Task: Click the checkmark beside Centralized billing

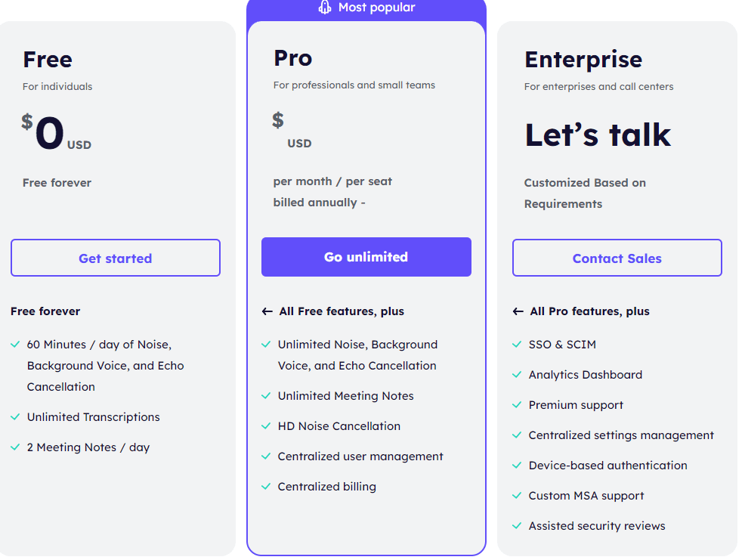Action: pos(266,487)
